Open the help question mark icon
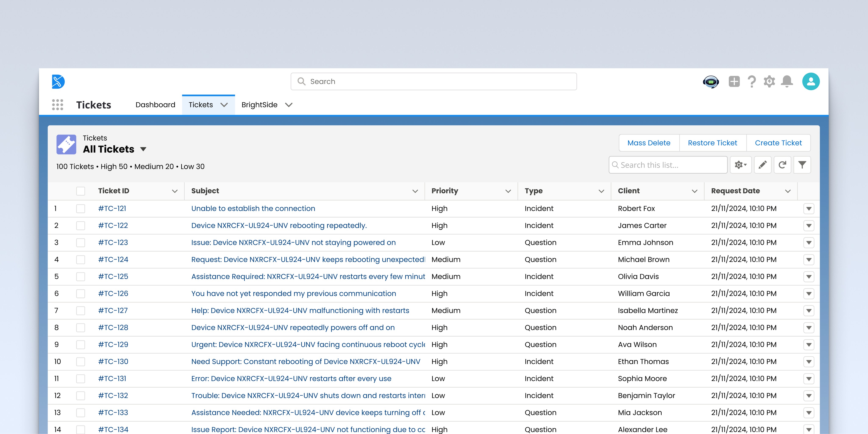Viewport: 868px width, 434px height. click(x=751, y=82)
